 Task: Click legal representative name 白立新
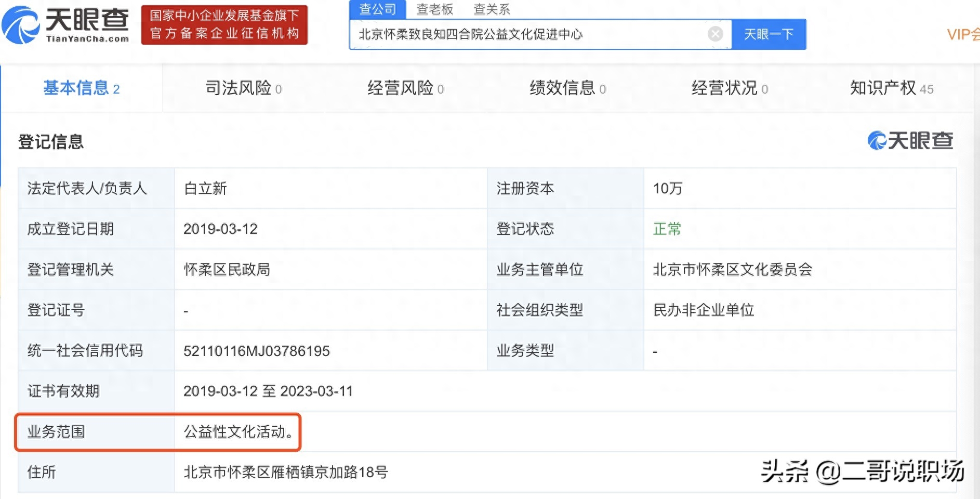coord(205,188)
